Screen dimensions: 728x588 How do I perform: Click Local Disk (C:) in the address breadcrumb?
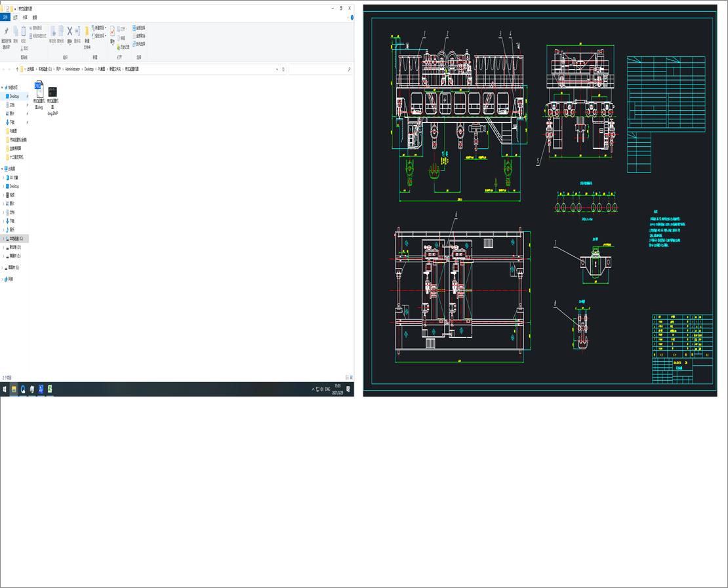click(45, 69)
